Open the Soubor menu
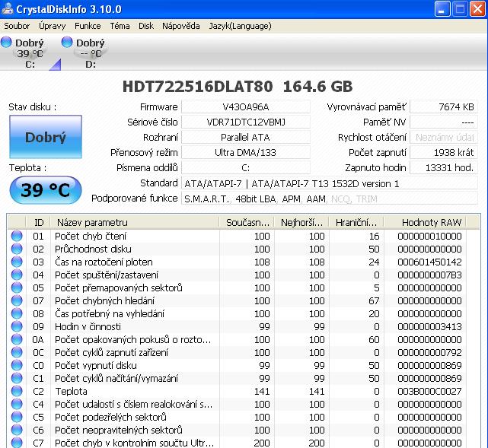488x448 pixels. pos(17,26)
